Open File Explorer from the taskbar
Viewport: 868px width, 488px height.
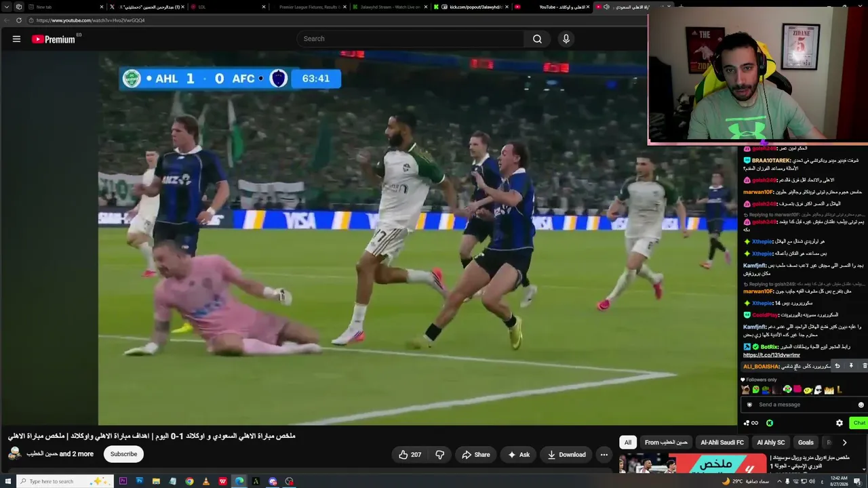pyautogui.click(x=156, y=481)
